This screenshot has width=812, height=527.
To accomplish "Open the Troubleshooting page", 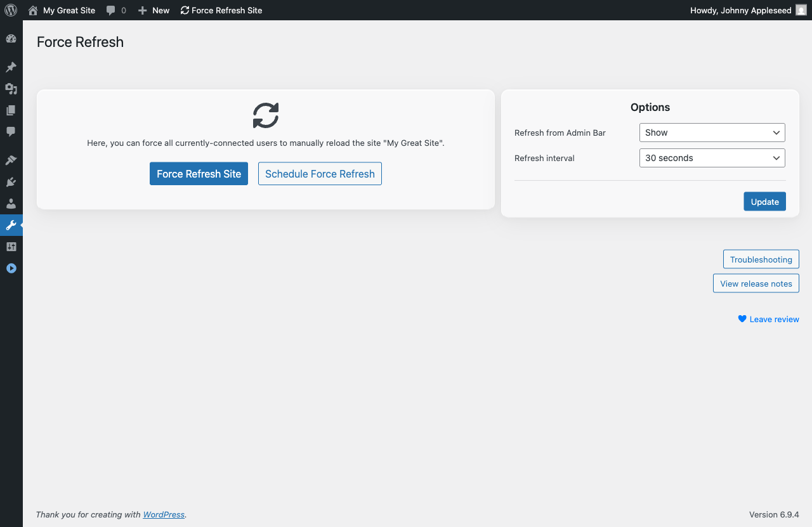I will (x=761, y=259).
